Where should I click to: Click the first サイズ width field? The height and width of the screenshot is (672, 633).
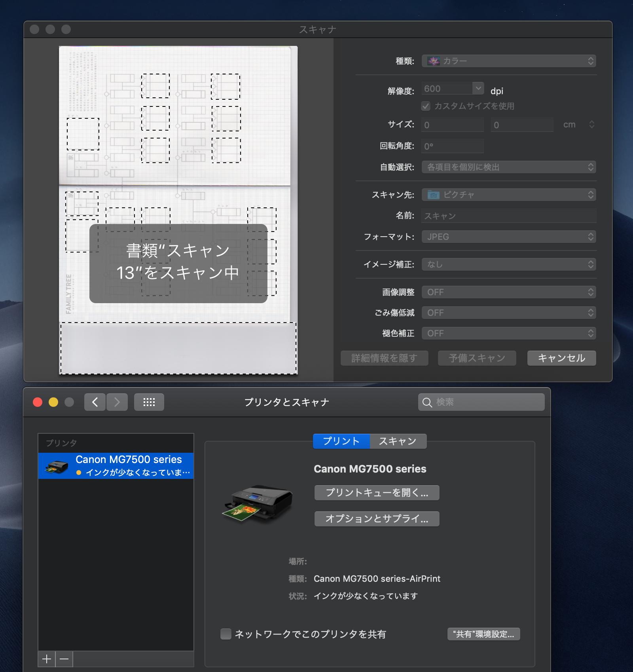pyautogui.click(x=452, y=125)
